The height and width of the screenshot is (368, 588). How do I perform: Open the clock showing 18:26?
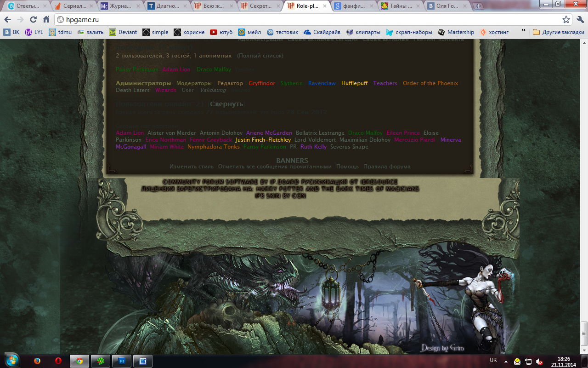[x=563, y=361]
